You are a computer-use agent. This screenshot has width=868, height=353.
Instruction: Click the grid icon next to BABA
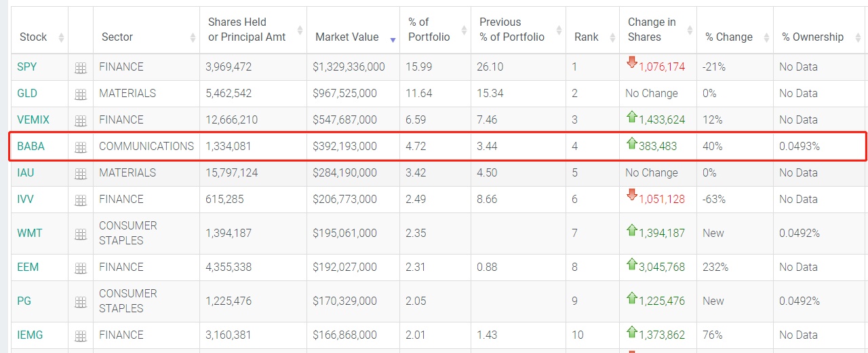pos(81,147)
